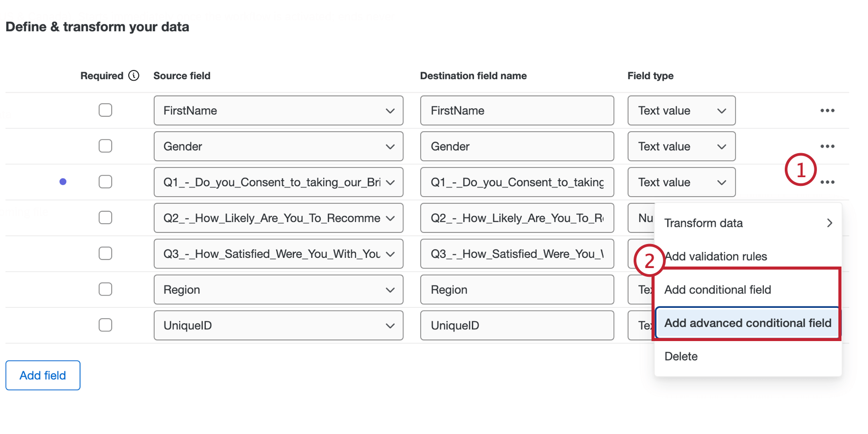
Task: Open the options menu for FirstName row
Action: click(828, 110)
